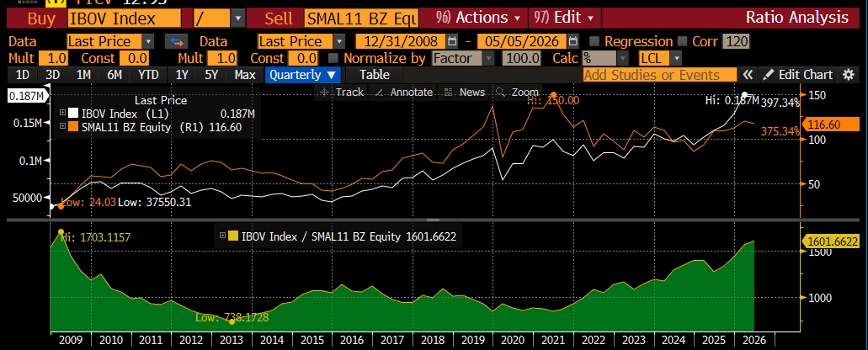Select the 3D range tab
Screen dimensions: 868x350
pyautogui.click(x=53, y=75)
